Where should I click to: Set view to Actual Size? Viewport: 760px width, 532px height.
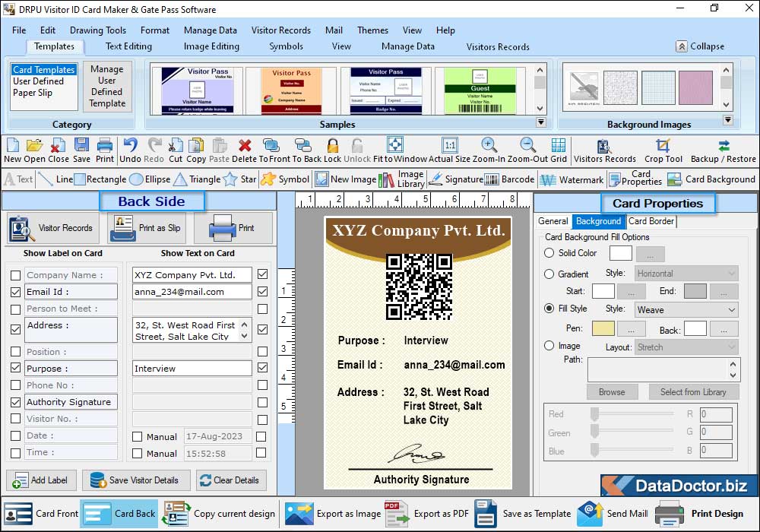(449, 145)
